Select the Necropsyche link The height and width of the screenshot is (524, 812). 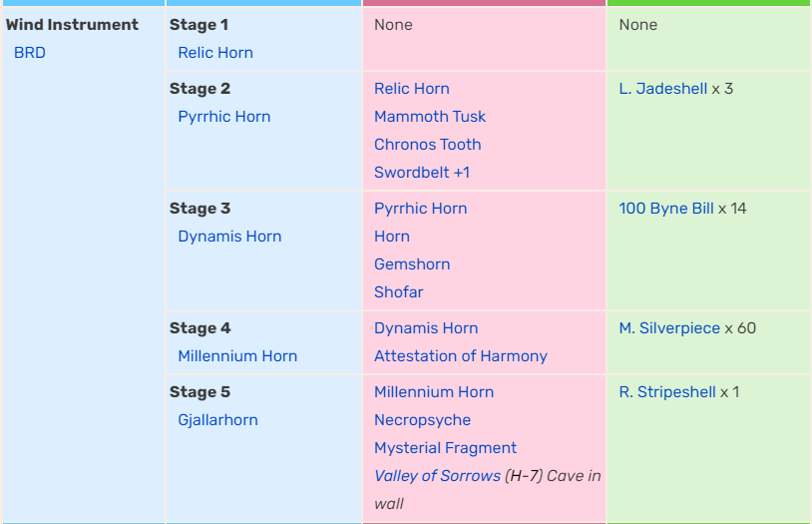pos(423,420)
